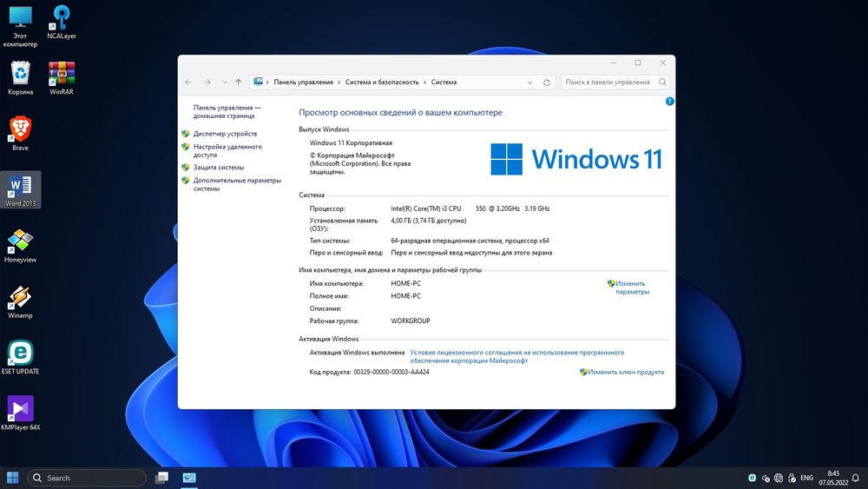Click 'Изменить ключ продукта' link
The height and width of the screenshot is (489, 868).
[x=626, y=372]
